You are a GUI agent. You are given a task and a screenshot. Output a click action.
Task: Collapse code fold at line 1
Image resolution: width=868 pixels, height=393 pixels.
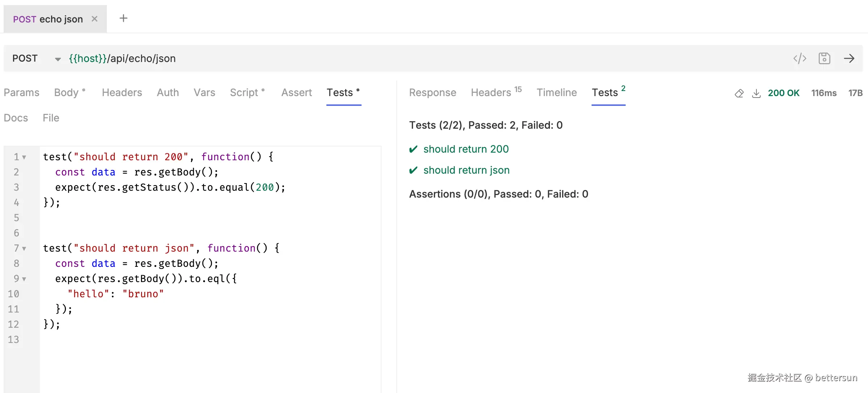(24, 157)
